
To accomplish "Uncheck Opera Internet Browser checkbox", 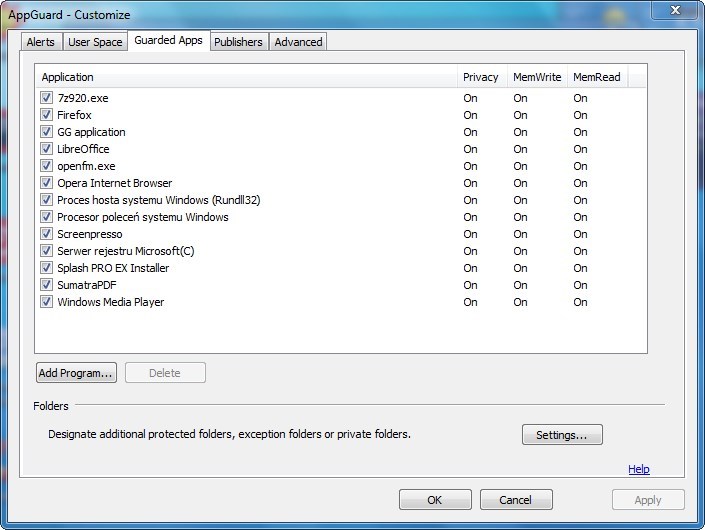I will [46, 183].
